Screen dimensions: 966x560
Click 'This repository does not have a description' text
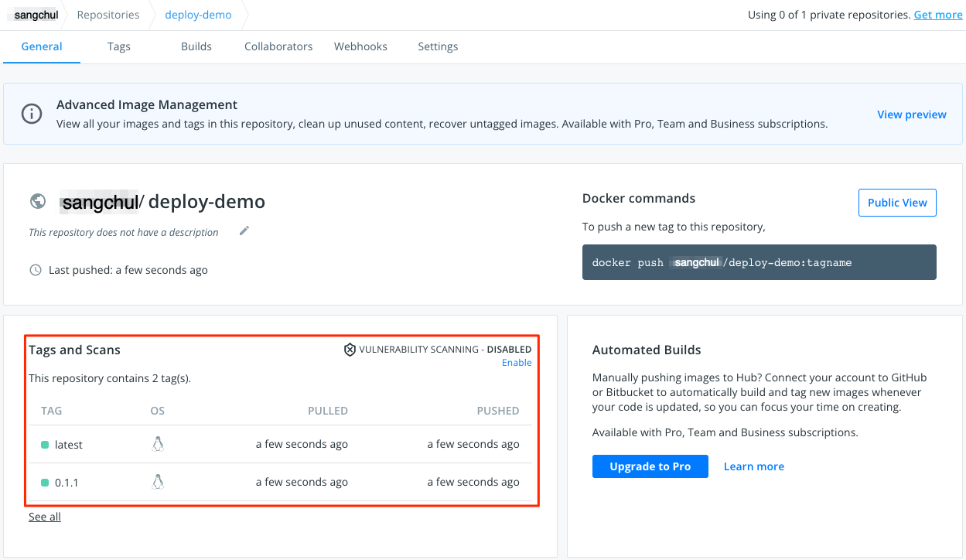click(x=124, y=232)
